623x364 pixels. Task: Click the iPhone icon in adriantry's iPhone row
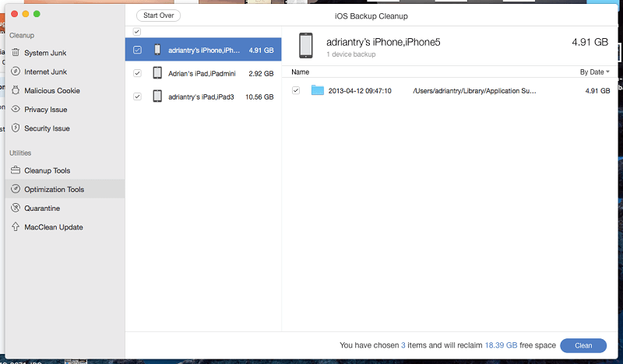pyautogui.click(x=157, y=50)
